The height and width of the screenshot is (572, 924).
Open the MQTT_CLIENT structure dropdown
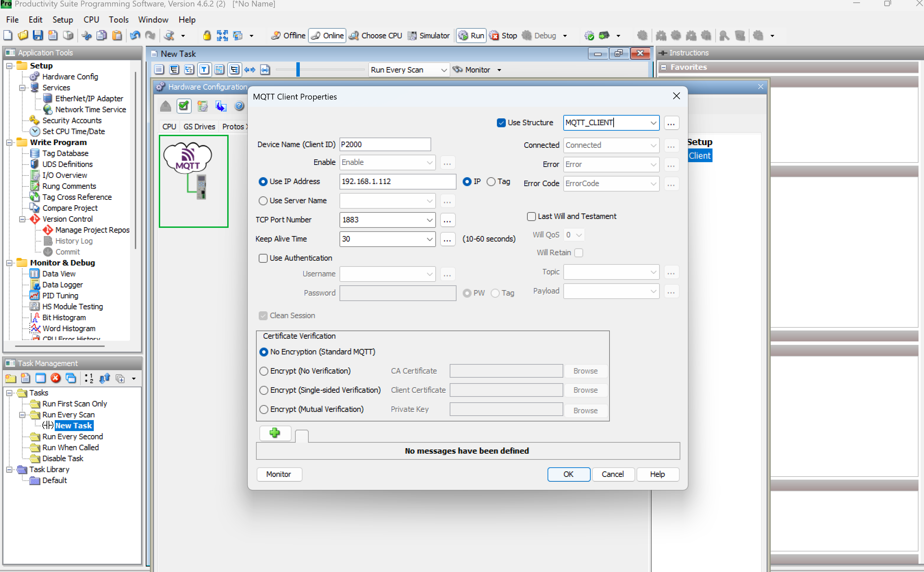click(653, 122)
